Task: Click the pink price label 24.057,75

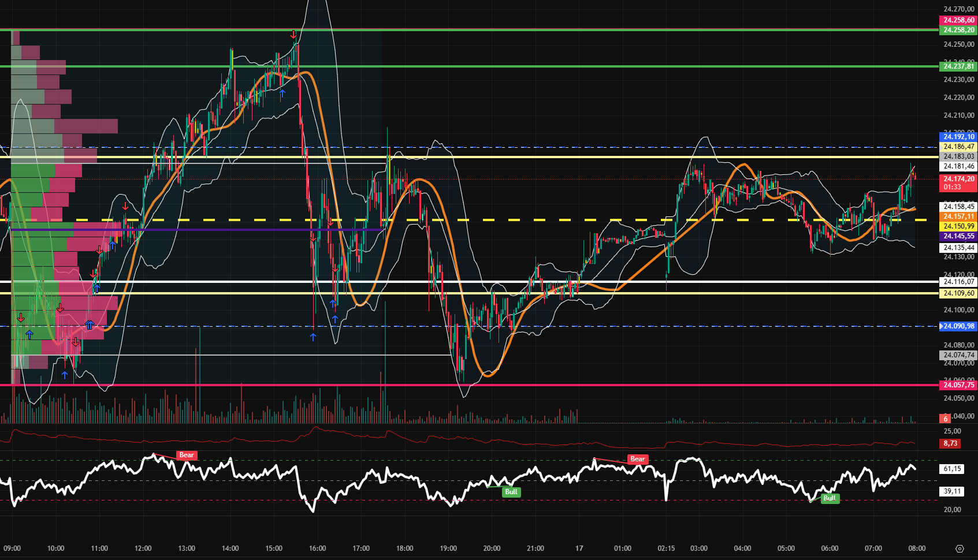Action: point(957,385)
